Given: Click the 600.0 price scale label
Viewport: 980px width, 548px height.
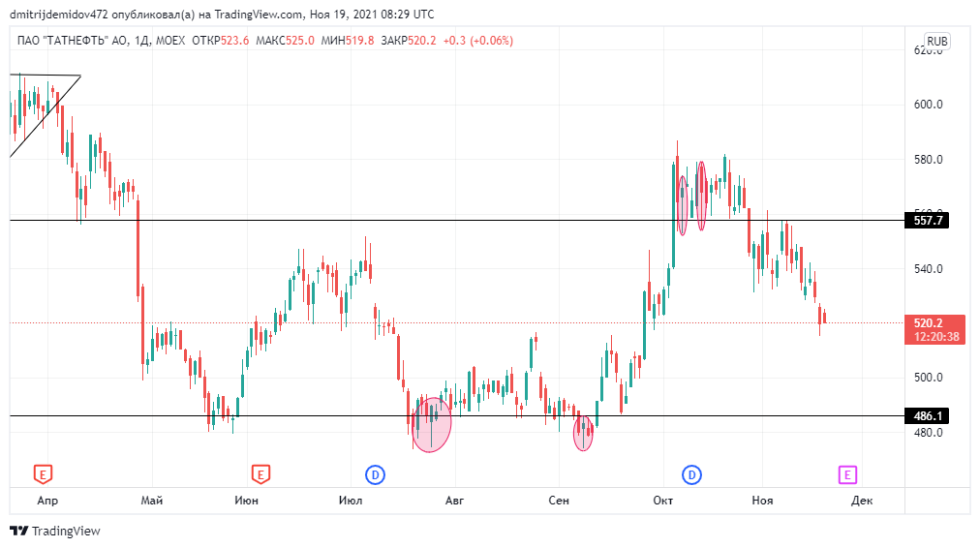Looking at the screenshot, I should [928, 105].
